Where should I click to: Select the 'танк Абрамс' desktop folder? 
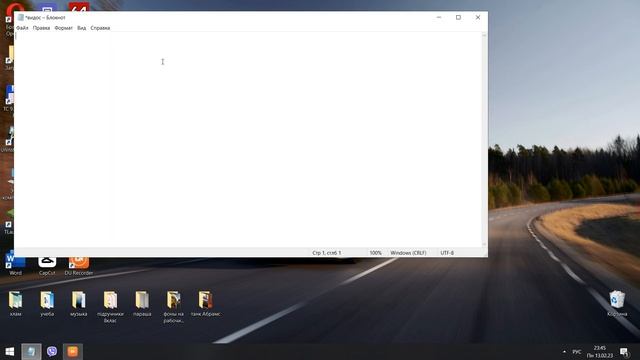[x=205, y=304]
